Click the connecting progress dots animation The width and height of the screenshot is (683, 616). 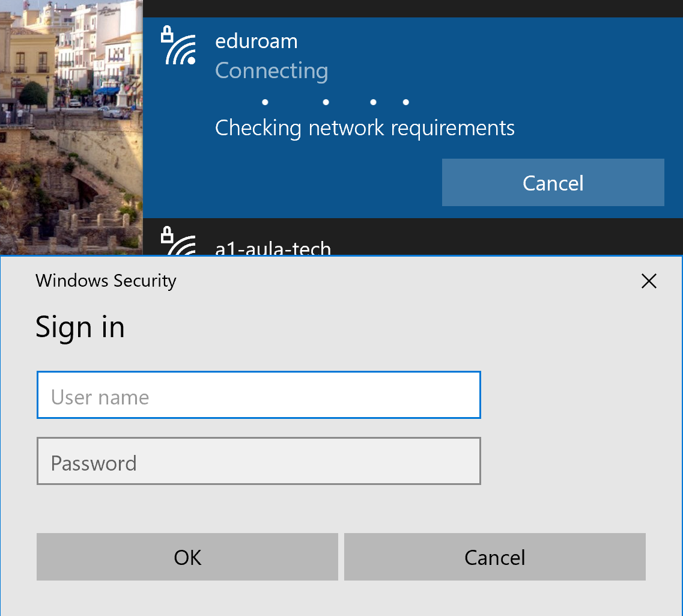pos(335,102)
